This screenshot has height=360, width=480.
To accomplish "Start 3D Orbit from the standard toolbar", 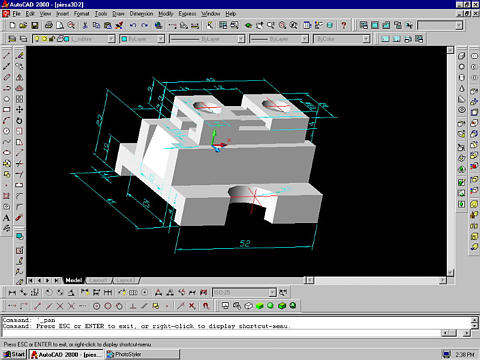I will click(248, 25).
